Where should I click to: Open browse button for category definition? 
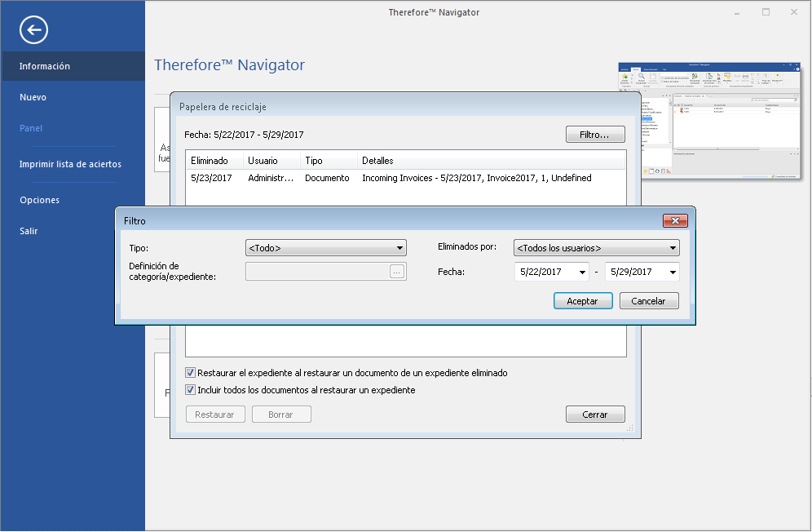point(397,272)
